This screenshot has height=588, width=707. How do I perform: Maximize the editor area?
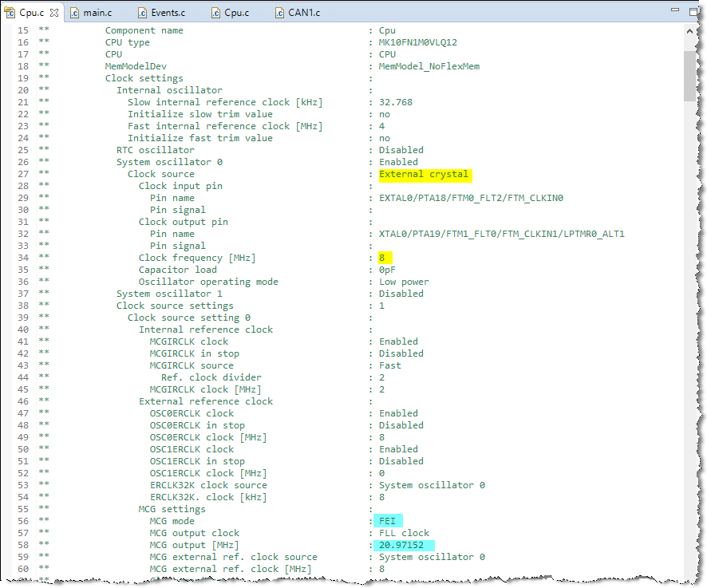(694, 12)
